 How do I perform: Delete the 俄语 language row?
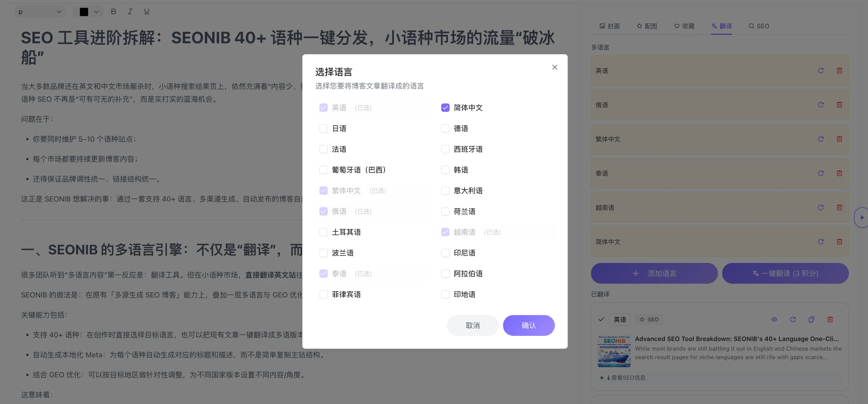[839, 105]
